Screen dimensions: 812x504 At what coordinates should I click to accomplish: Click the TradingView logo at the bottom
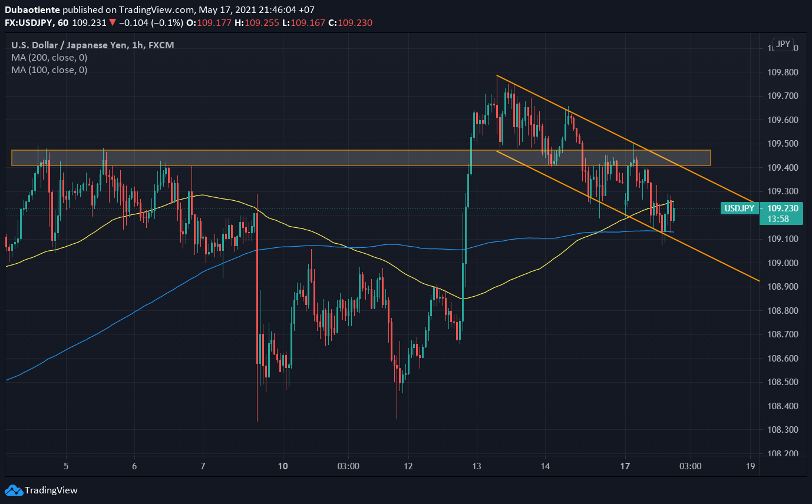[41, 490]
